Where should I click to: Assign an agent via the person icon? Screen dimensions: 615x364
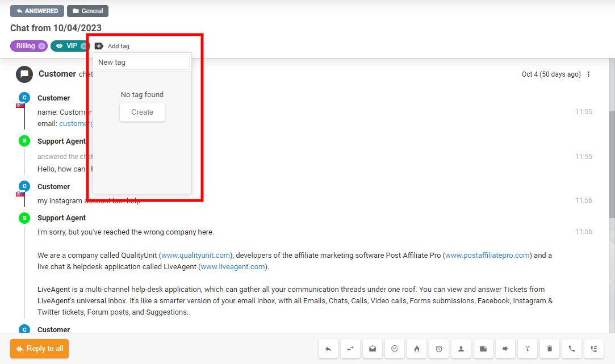click(461, 349)
